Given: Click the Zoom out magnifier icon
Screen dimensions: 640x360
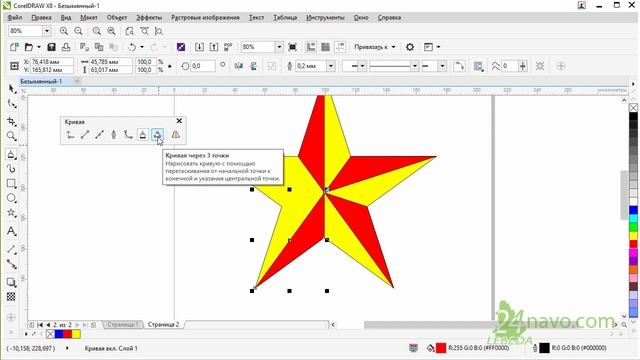Looking at the screenshot, I should [x=78, y=31].
